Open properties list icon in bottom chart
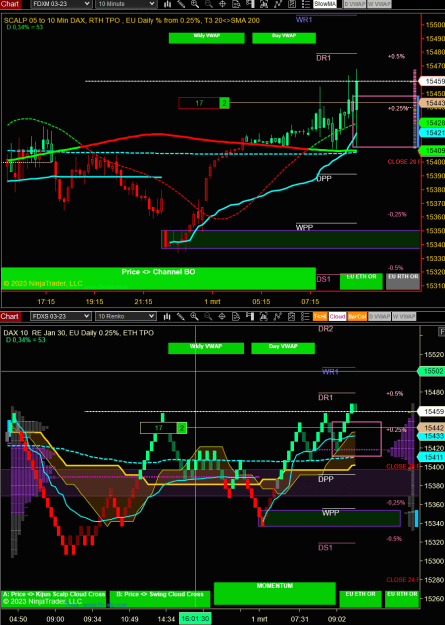This screenshot has height=625, width=445. pyautogui.click(x=305, y=316)
